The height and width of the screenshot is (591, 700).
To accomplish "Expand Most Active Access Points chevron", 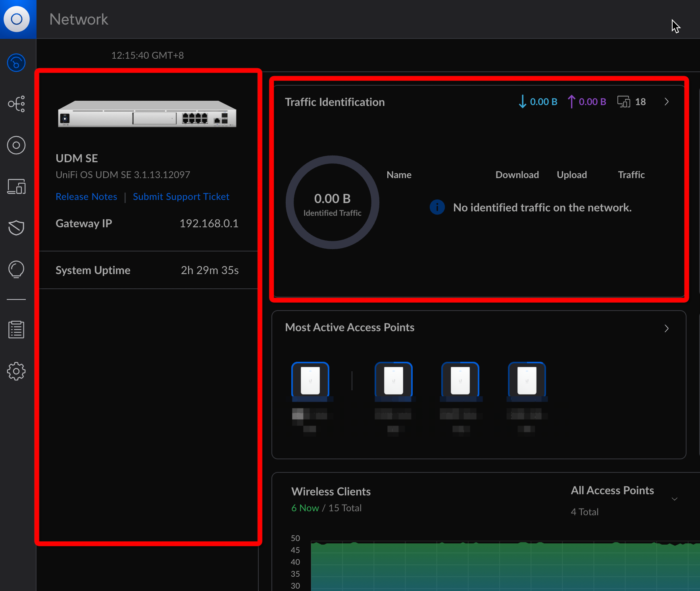I will [667, 328].
